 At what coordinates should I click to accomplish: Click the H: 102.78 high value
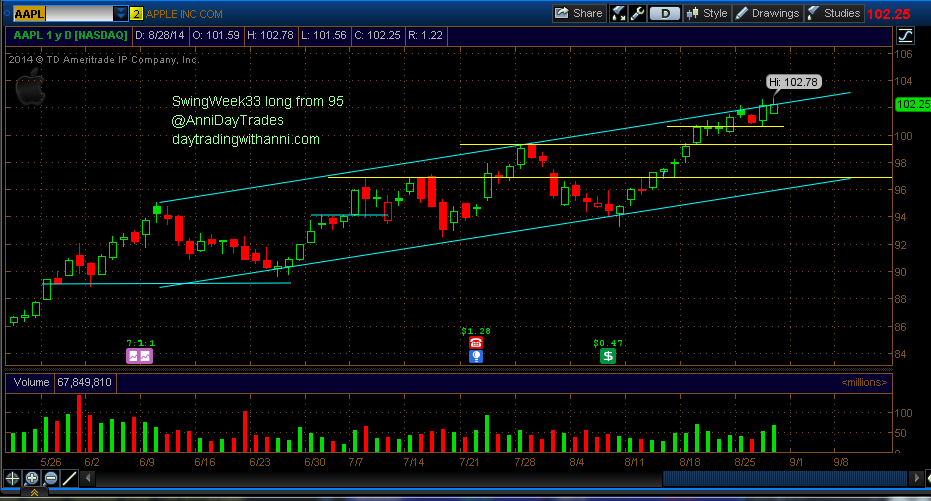coord(270,36)
